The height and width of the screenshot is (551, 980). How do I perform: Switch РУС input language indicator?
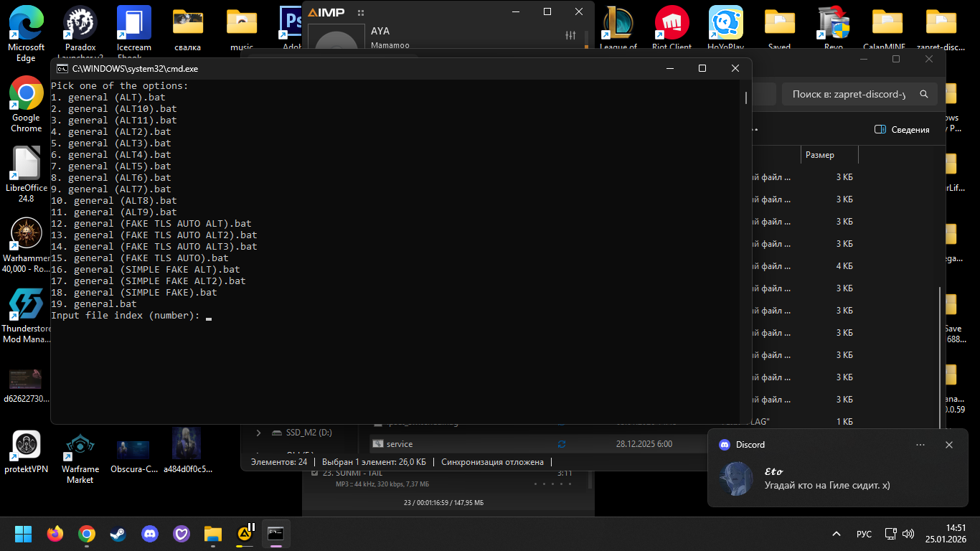(864, 534)
